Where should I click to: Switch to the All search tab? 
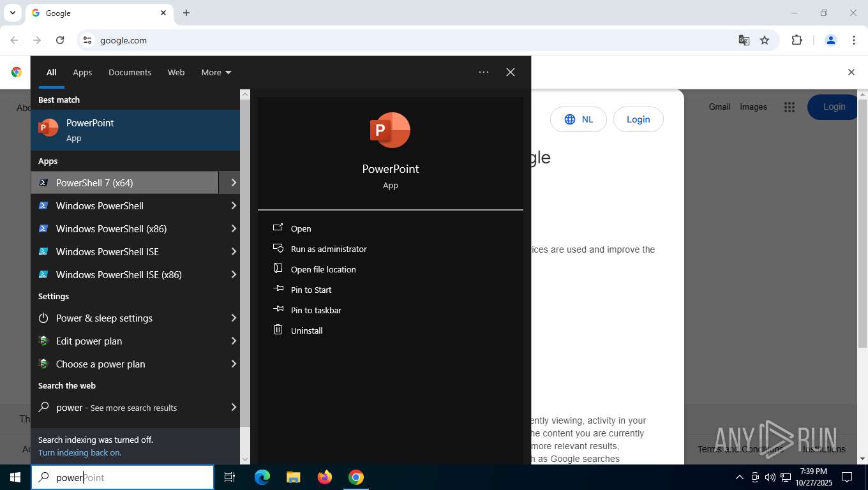click(x=51, y=72)
